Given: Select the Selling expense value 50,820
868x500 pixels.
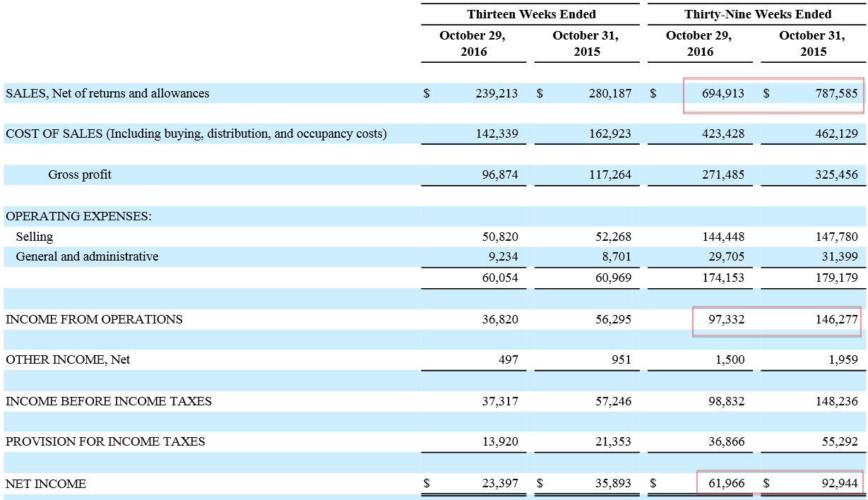Looking at the screenshot, I should (x=500, y=237).
